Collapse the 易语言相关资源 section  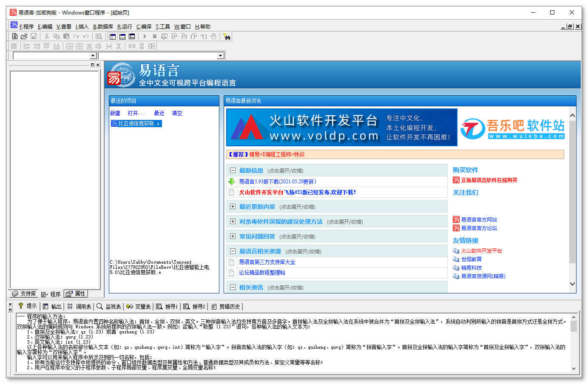(x=233, y=251)
